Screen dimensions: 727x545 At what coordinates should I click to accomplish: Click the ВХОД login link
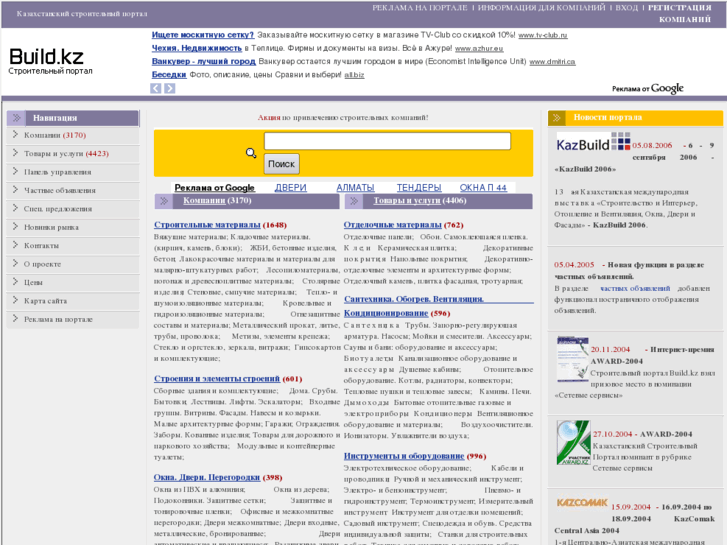[x=626, y=8]
